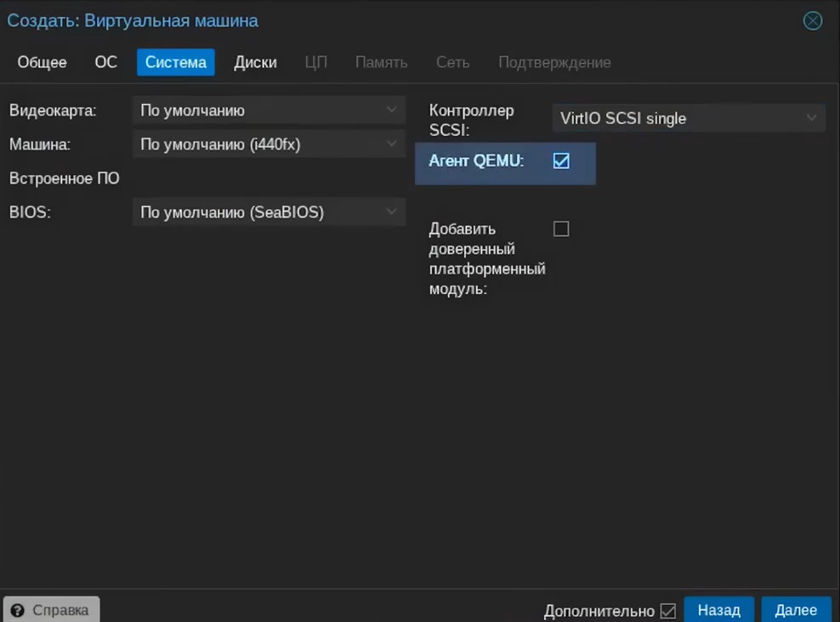The image size is (840, 622).
Task: Expand the Видеокарта dropdown arrow
Action: (x=391, y=110)
